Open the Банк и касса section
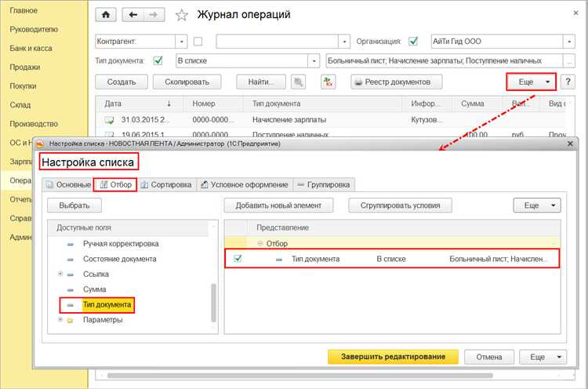The image size is (588, 389). [x=31, y=48]
